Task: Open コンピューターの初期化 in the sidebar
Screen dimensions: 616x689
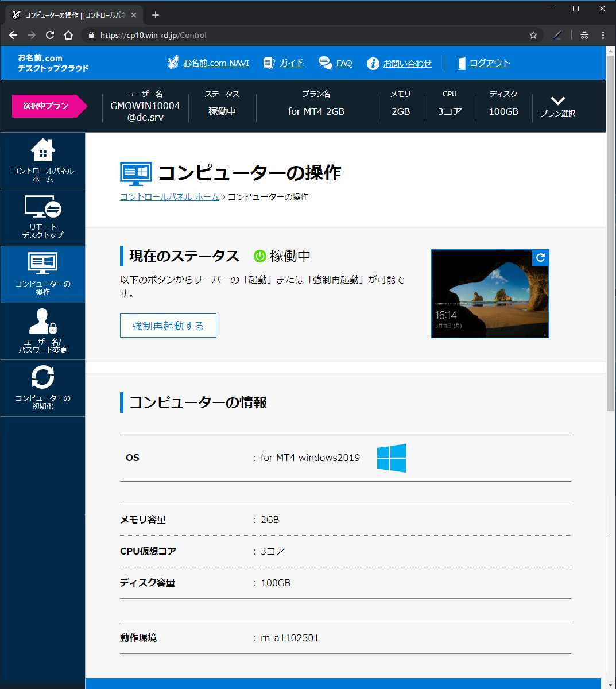Action: tap(42, 388)
